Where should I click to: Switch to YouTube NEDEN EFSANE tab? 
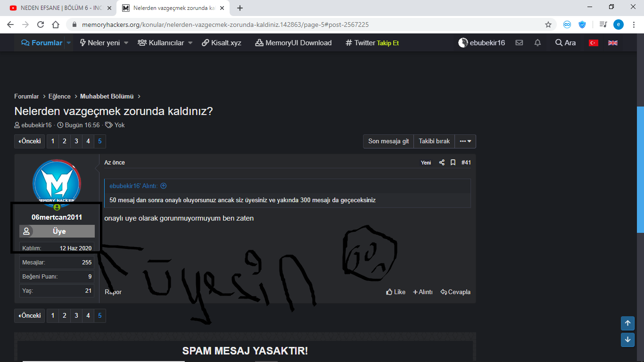pyautogui.click(x=59, y=8)
